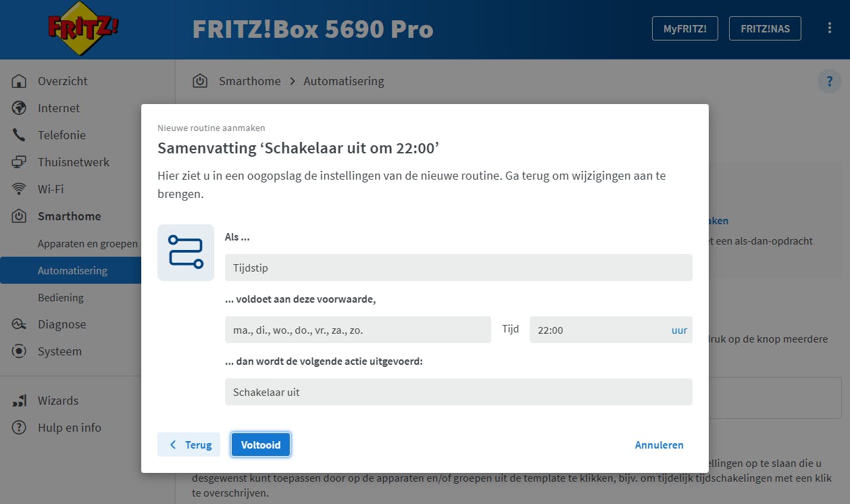The width and height of the screenshot is (850, 504).
Task: Click the Hulp en info icon
Action: tap(19, 428)
